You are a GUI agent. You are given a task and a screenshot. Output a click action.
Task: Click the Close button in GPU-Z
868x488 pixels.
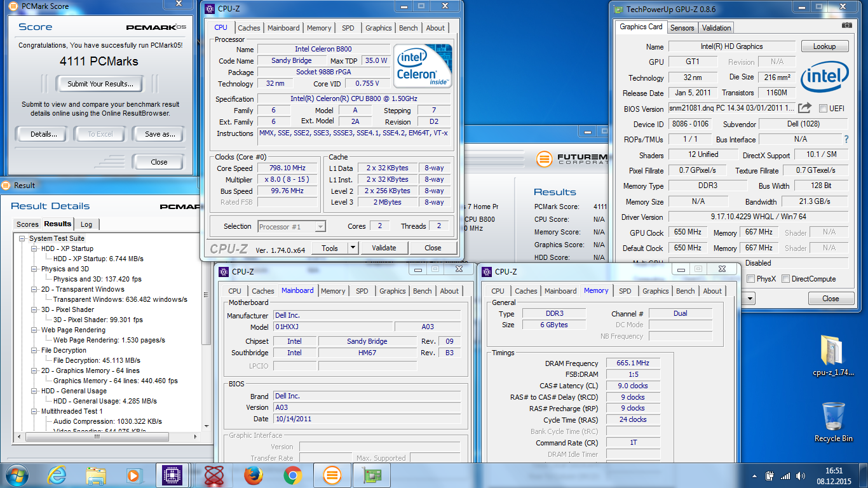point(831,299)
